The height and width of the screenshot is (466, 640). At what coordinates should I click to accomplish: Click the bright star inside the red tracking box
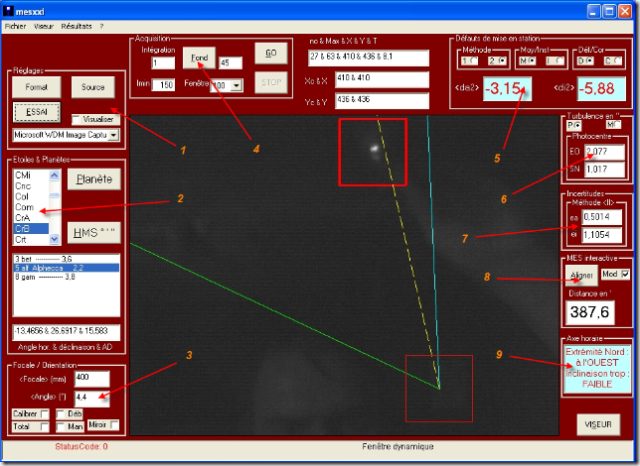pos(375,148)
